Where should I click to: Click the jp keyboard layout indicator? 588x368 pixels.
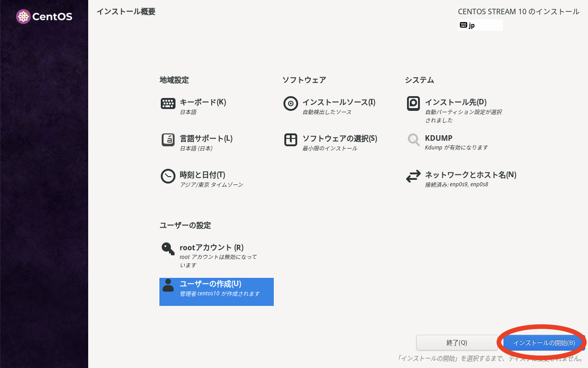tap(480, 25)
